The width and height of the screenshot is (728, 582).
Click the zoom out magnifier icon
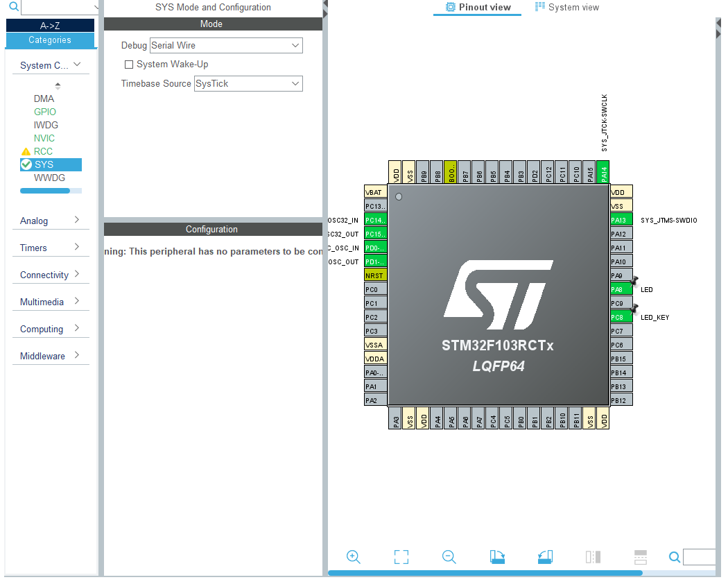[449, 556]
